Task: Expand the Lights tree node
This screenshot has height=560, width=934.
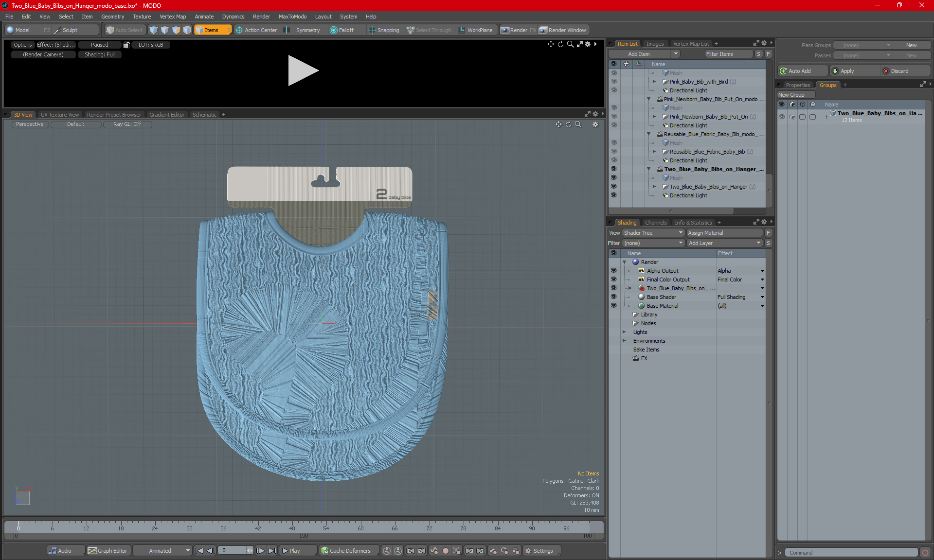Action: pyautogui.click(x=625, y=332)
